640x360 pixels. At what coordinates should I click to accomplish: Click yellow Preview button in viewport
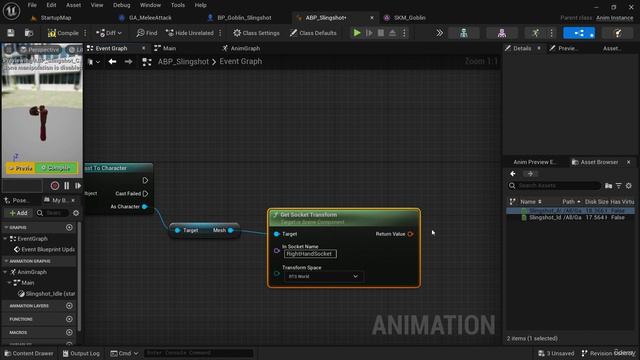point(20,168)
